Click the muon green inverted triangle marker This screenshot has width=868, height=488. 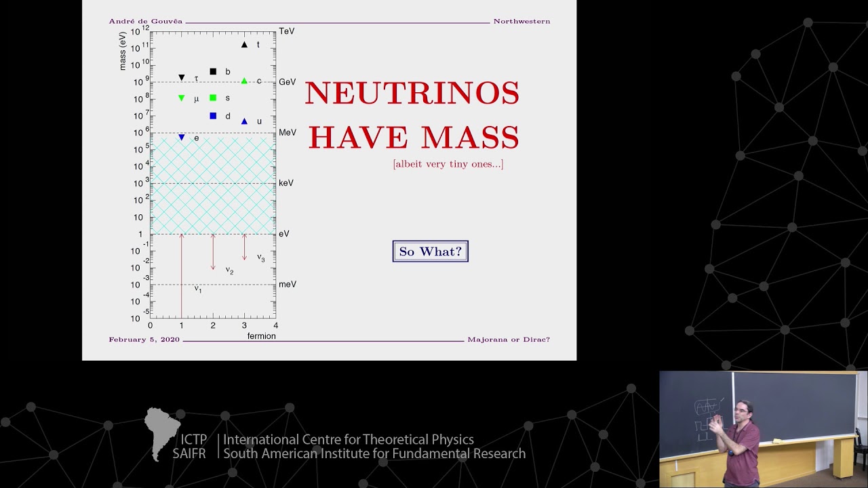(181, 98)
